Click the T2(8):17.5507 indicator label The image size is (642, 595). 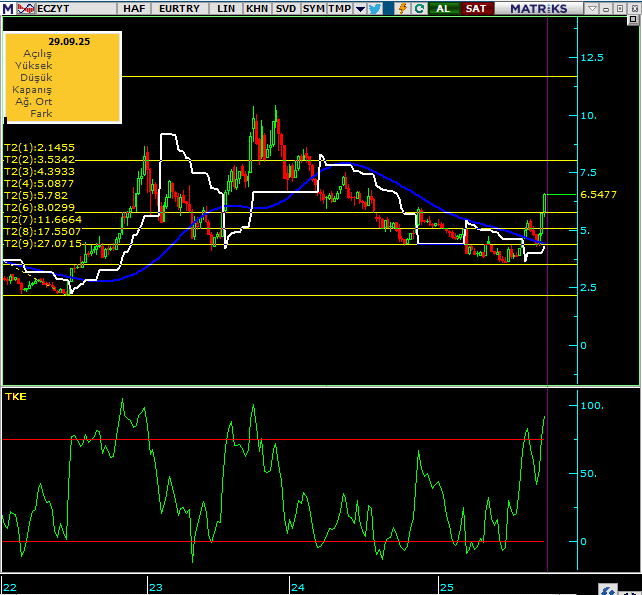tap(43, 231)
